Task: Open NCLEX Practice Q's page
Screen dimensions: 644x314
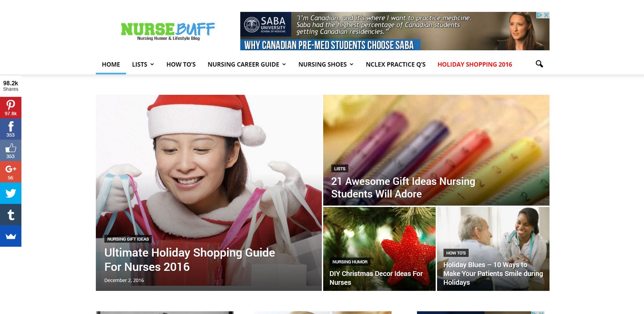Action: [x=396, y=64]
